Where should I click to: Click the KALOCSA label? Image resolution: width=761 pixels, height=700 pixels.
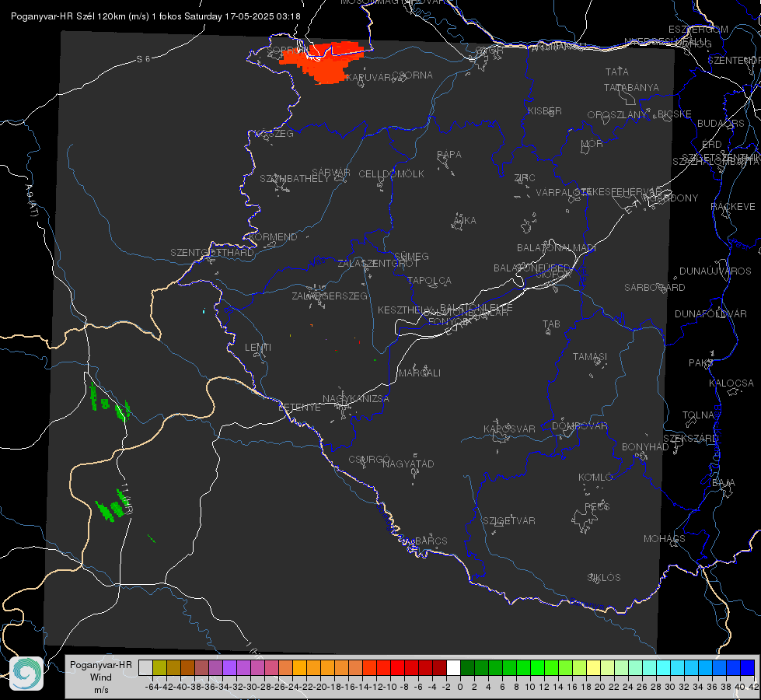pos(731,383)
